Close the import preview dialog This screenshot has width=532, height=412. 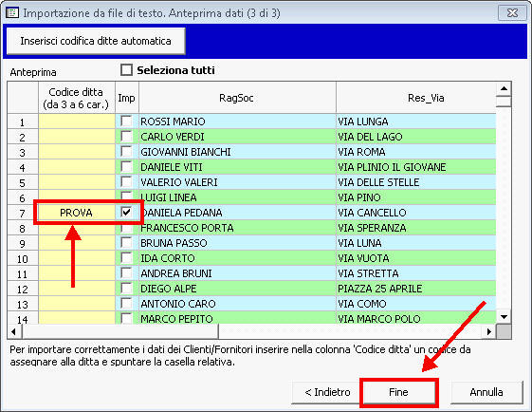(x=512, y=13)
